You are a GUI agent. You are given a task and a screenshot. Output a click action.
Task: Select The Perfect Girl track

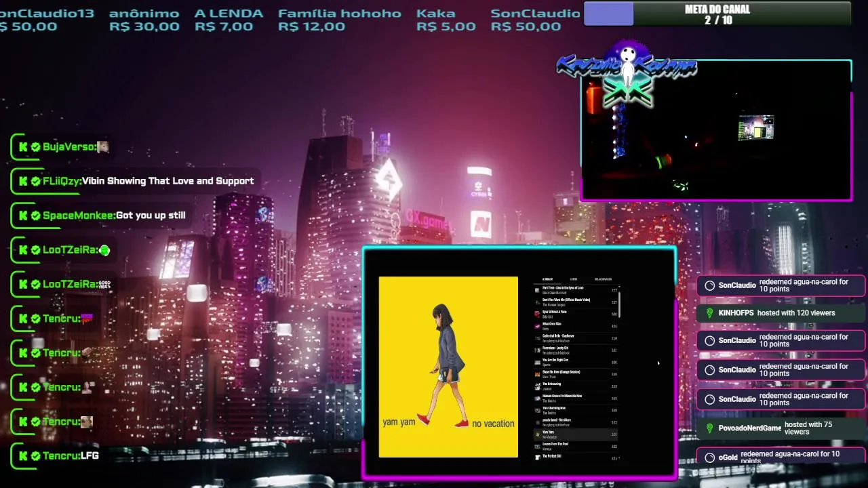tap(576, 457)
